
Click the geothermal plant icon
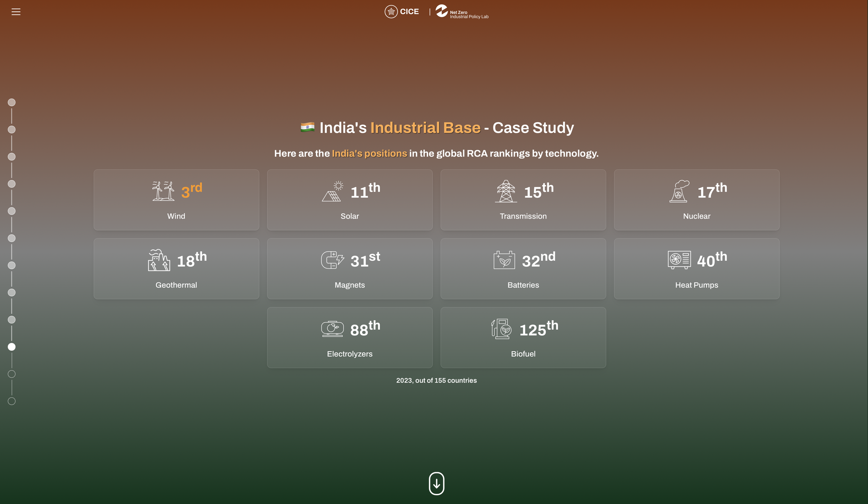click(159, 260)
